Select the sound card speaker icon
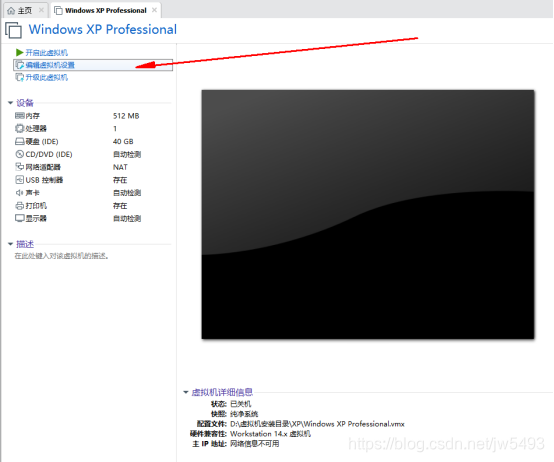 pos(19,193)
